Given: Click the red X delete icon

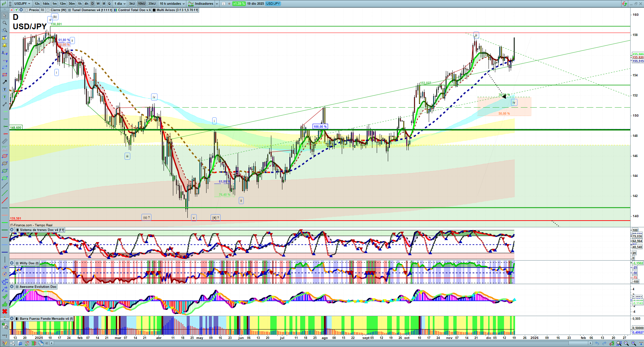Looking at the screenshot, I should tap(5, 311).
